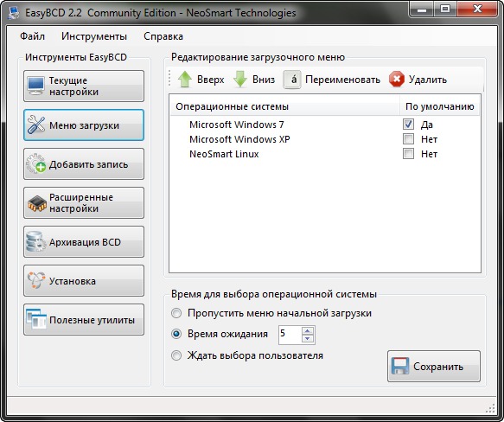Click the Установка sidebar button
The image size is (504, 422).
tap(84, 281)
